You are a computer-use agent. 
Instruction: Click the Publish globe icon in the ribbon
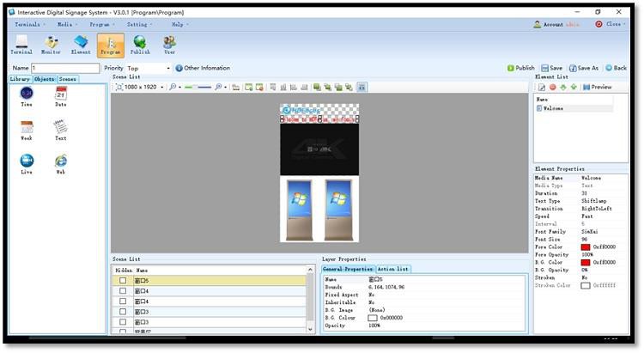point(140,45)
